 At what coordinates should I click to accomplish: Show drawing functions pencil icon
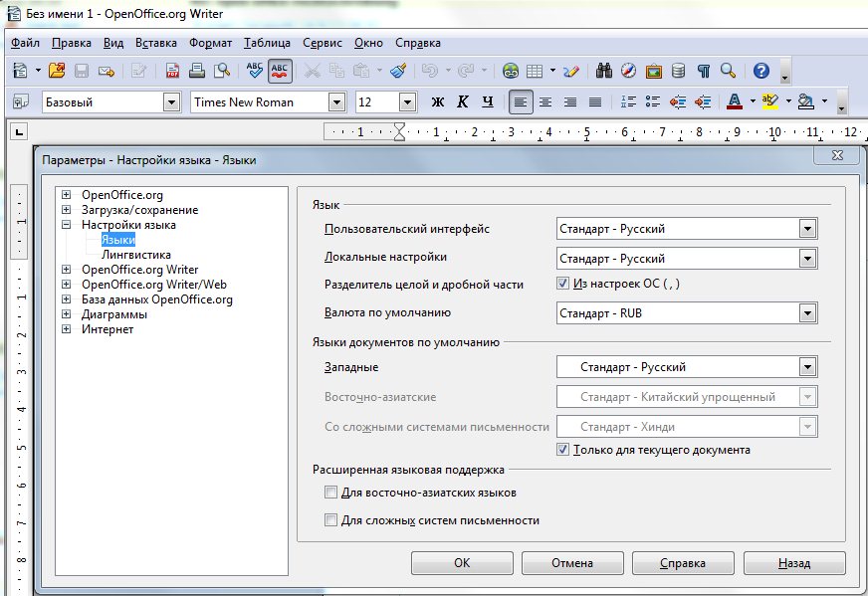point(570,71)
